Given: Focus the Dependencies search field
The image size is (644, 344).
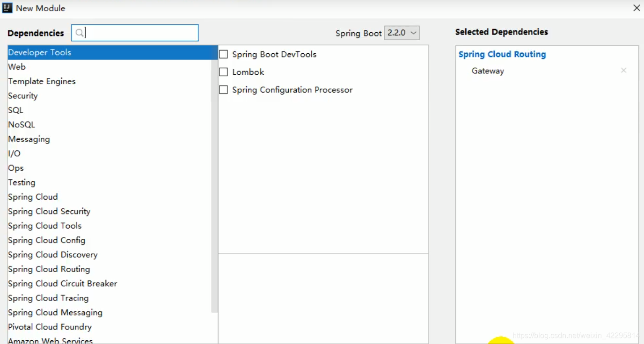Looking at the screenshot, I should (135, 33).
